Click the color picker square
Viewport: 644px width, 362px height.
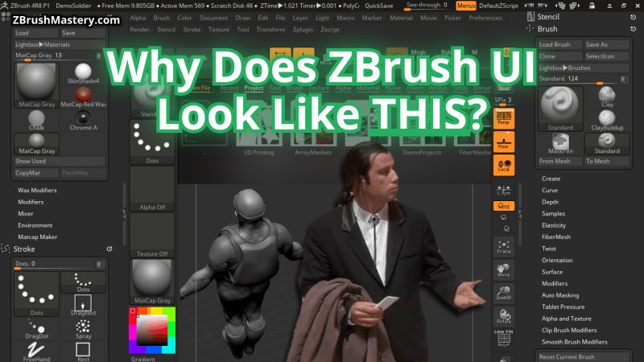point(151,329)
